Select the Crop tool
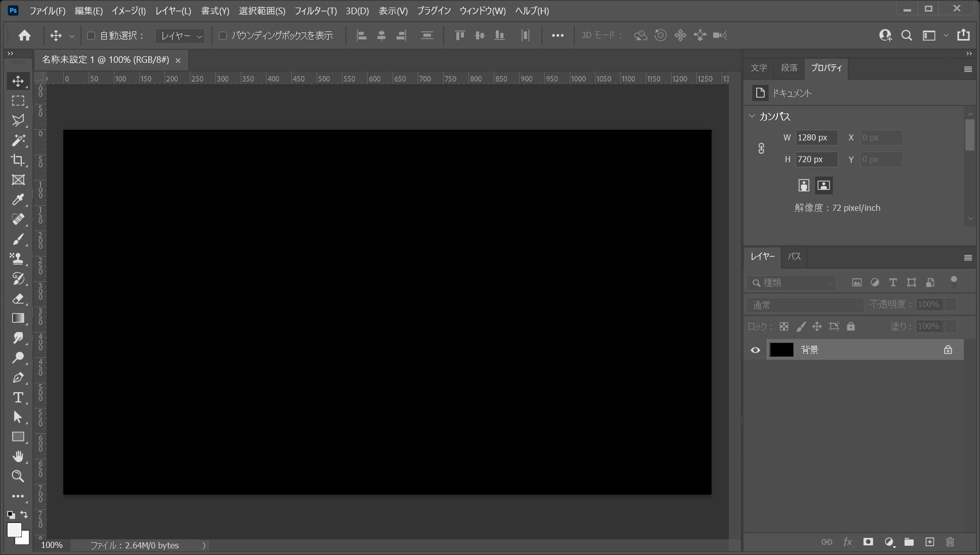The width and height of the screenshot is (980, 555). (x=18, y=160)
